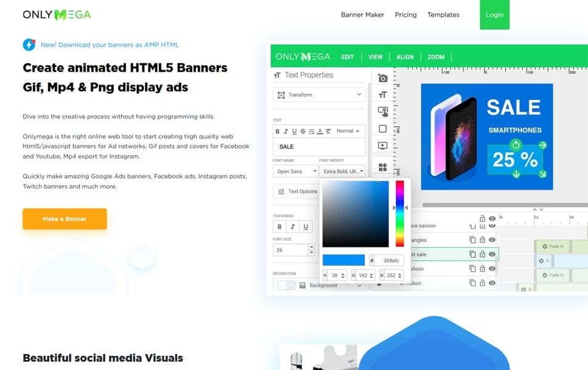Viewport: 588px width, 370px height.
Task: Toggle visibility of the text sale layer
Action: coord(492,254)
